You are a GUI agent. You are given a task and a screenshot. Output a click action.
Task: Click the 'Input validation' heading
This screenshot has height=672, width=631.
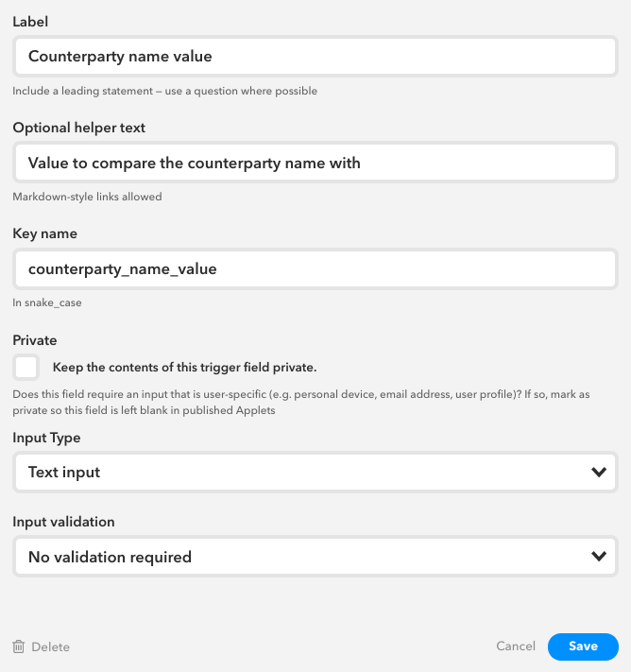coord(63,522)
